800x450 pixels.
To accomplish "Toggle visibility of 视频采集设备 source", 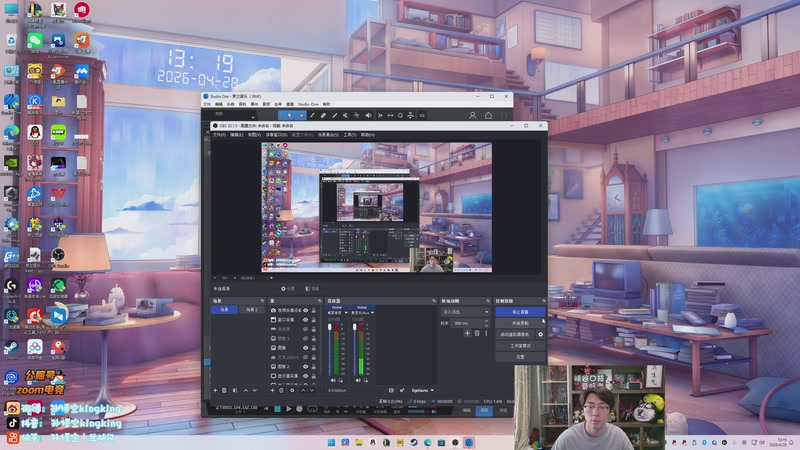I will (x=306, y=310).
